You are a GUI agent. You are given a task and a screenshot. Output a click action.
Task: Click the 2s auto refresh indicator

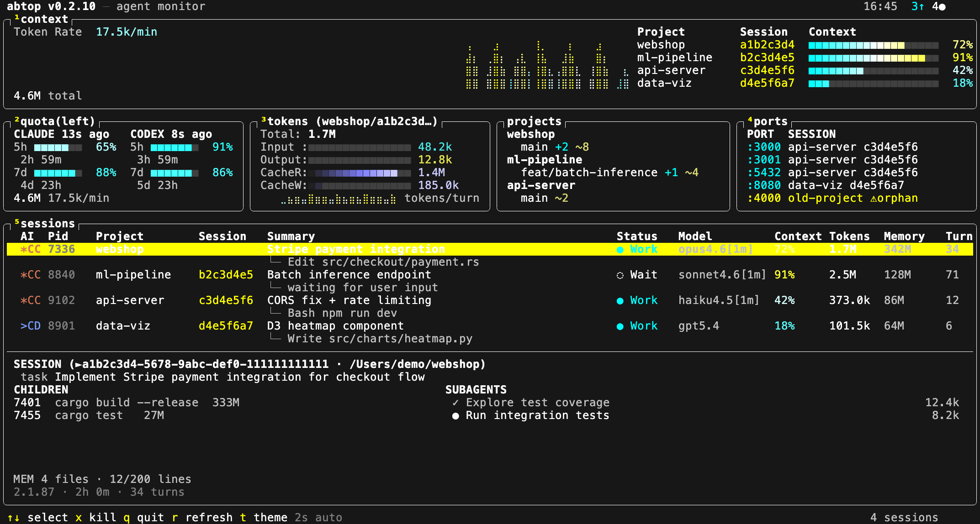click(x=318, y=518)
